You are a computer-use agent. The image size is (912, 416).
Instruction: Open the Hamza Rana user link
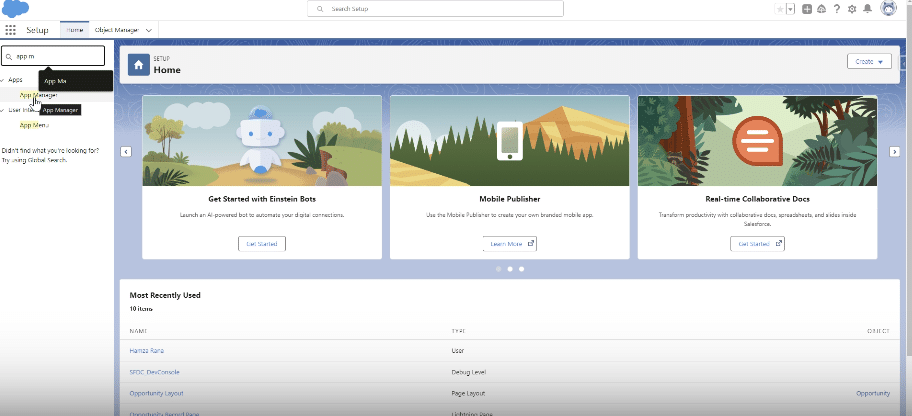coord(147,351)
